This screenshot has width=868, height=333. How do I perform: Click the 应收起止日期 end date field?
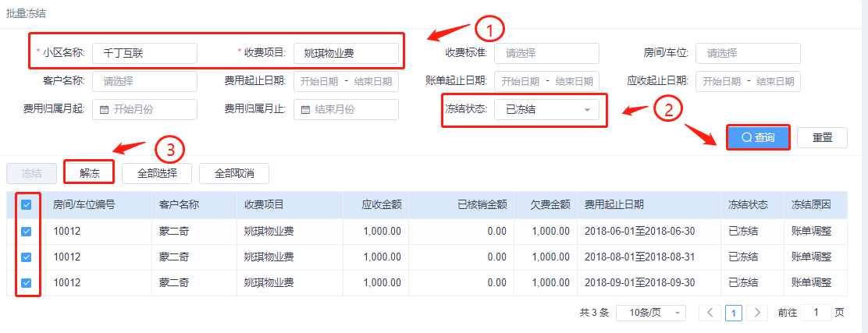775,81
